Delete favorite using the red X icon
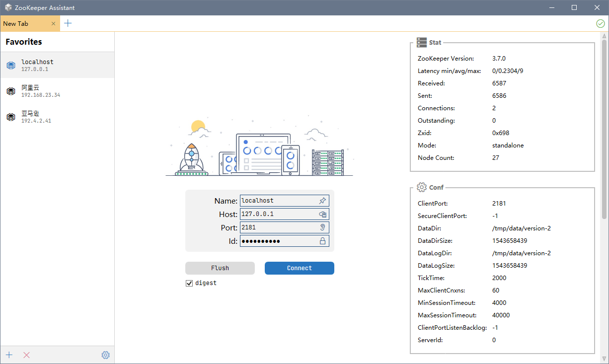Screen dimensions: 609x364 point(27,355)
